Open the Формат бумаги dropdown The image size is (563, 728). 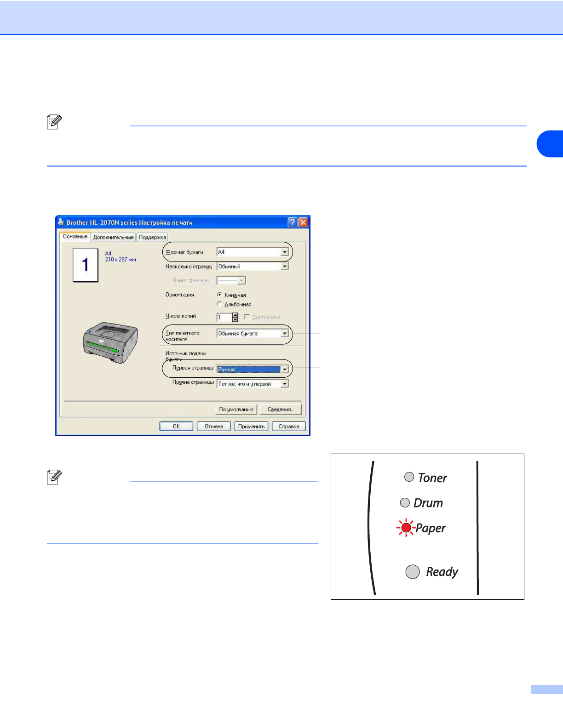point(284,252)
